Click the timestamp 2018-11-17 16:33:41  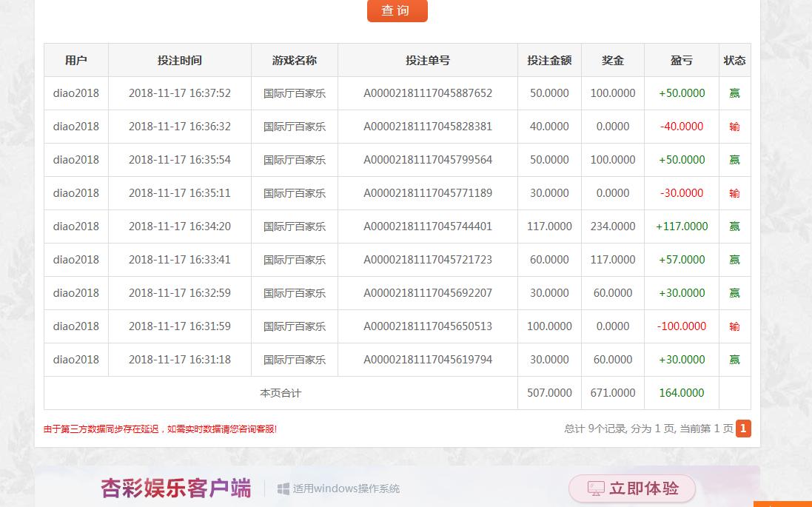180,260
